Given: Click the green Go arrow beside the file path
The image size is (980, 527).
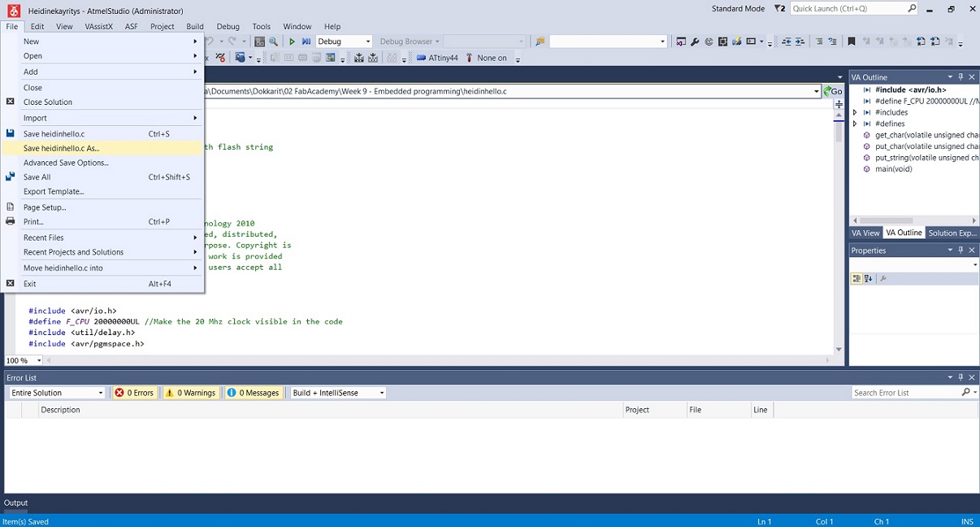Looking at the screenshot, I should coord(828,91).
